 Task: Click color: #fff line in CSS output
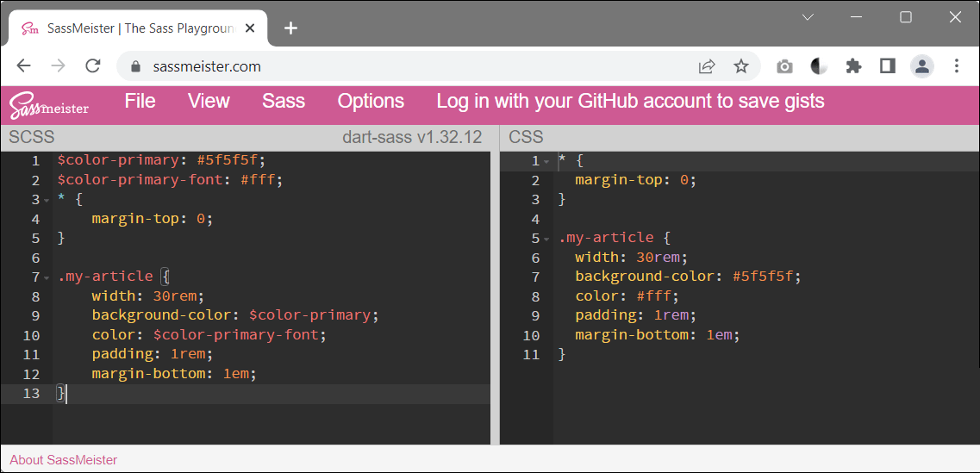click(x=627, y=296)
